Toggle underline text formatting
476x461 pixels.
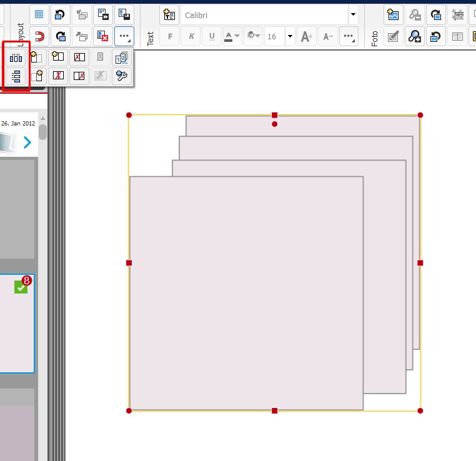(x=212, y=37)
